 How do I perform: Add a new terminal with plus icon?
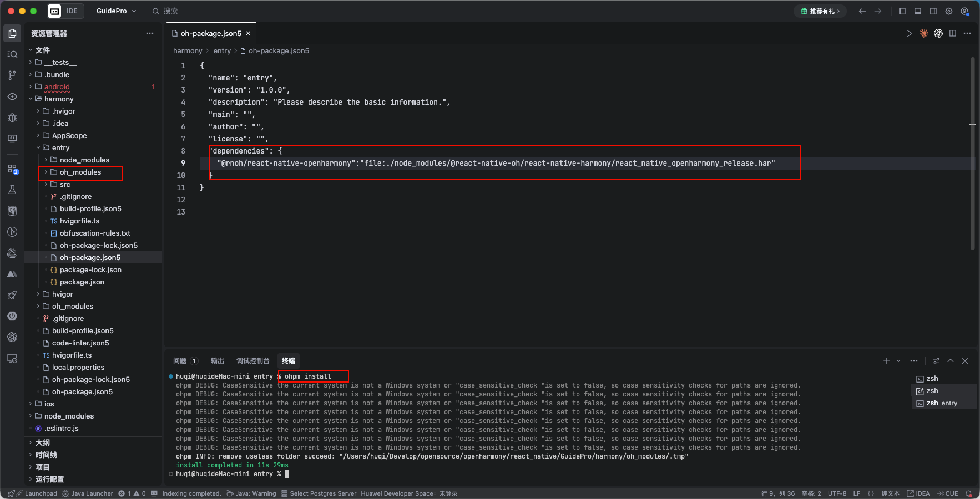pos(886,361)
